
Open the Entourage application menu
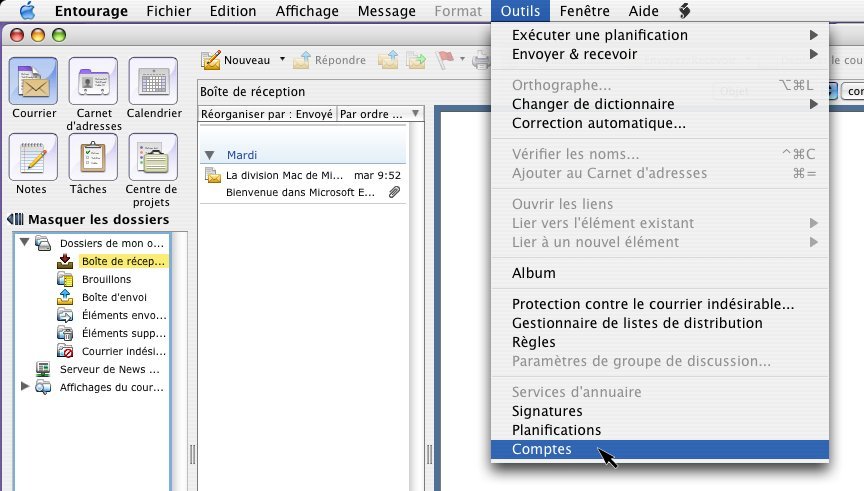point(91,11)
